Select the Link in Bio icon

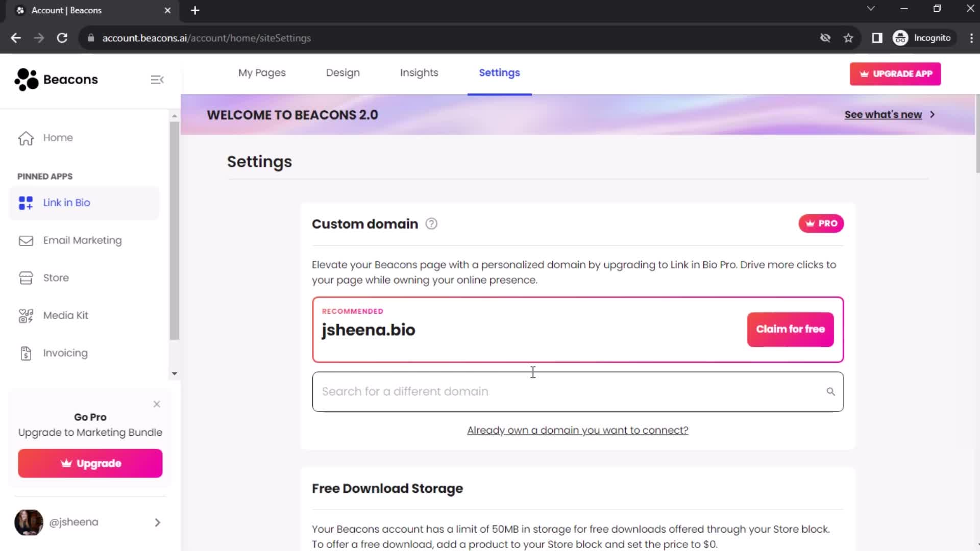[x=25, y=203]
